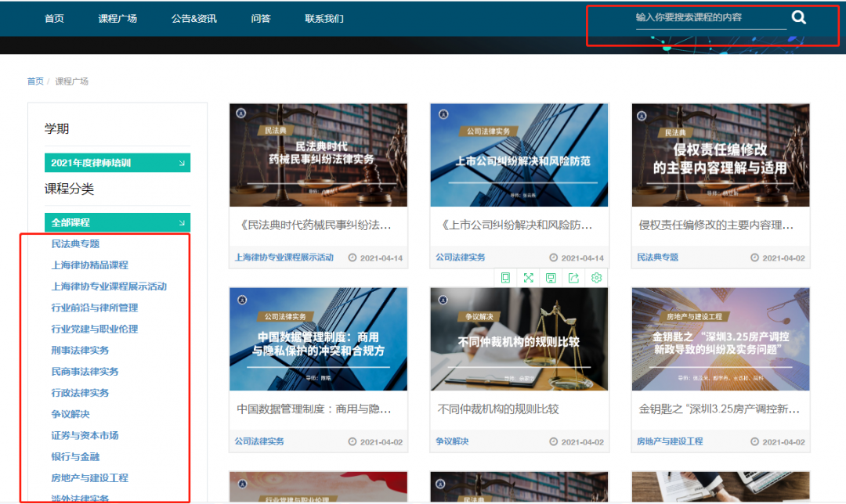Click title 《上市公司纠纷解决和风险防… below thumbnail
846x504 pixels.
click(515, 225)
